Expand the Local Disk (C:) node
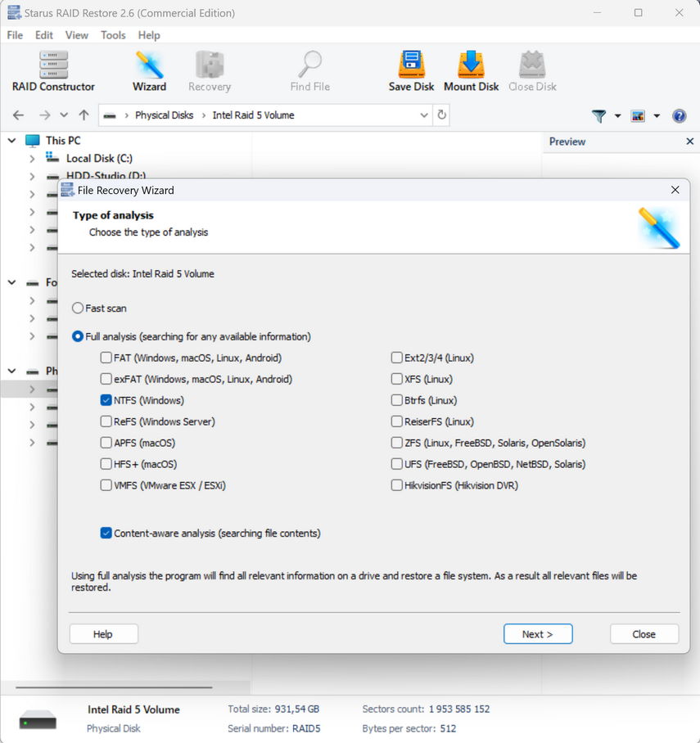Viewport: 700px width, 743px height. pyautogui.click(x=32, y=159)
